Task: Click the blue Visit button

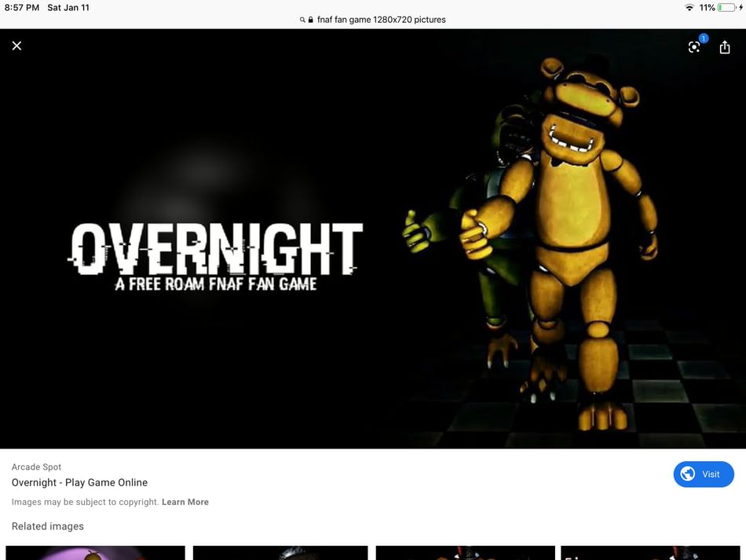Action: click(704, 474)
